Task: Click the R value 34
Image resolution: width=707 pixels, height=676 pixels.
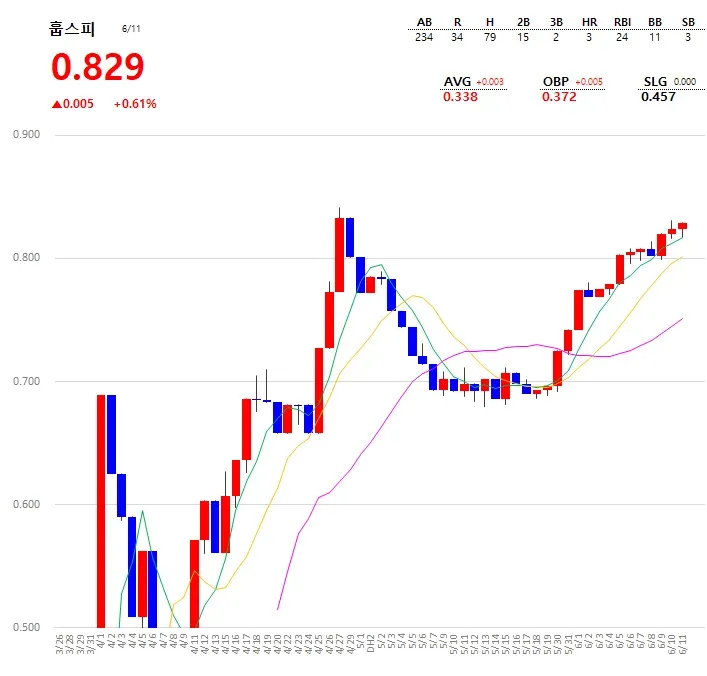Action: click(x=457, y=37)
